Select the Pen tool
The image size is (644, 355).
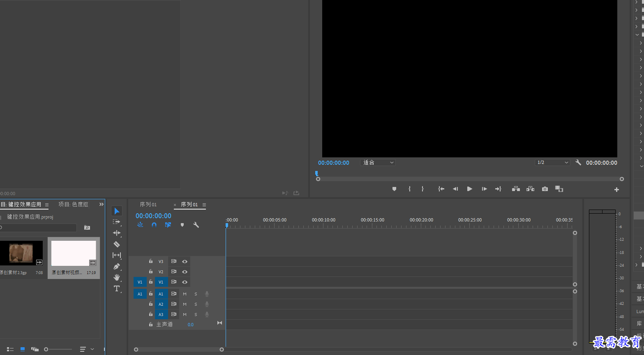point(117,266)
